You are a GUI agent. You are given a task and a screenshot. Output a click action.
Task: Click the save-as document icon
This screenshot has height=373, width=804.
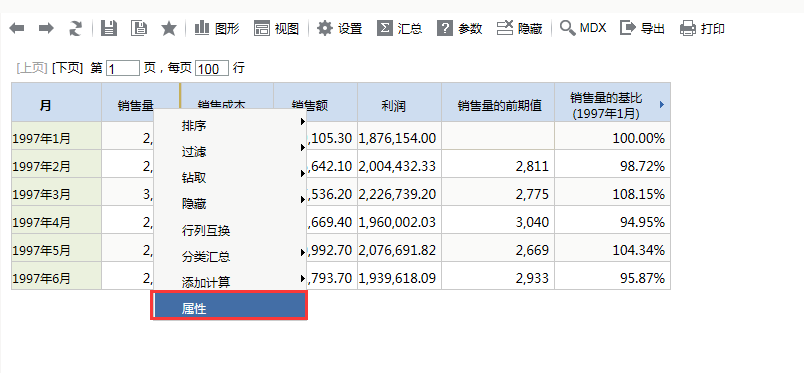point(138,28)
